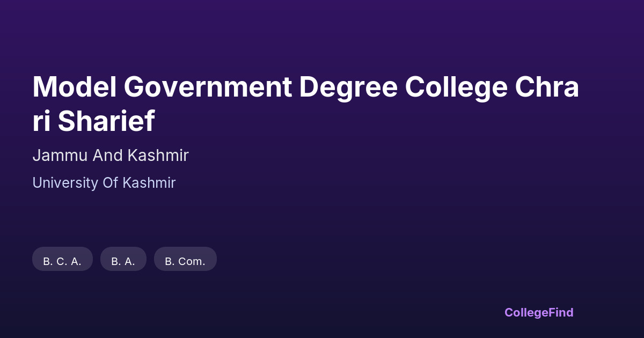The image size is (644, 338).
Task: Click the Jammu And Kashmir state line
Action: [x=111, y=156]
